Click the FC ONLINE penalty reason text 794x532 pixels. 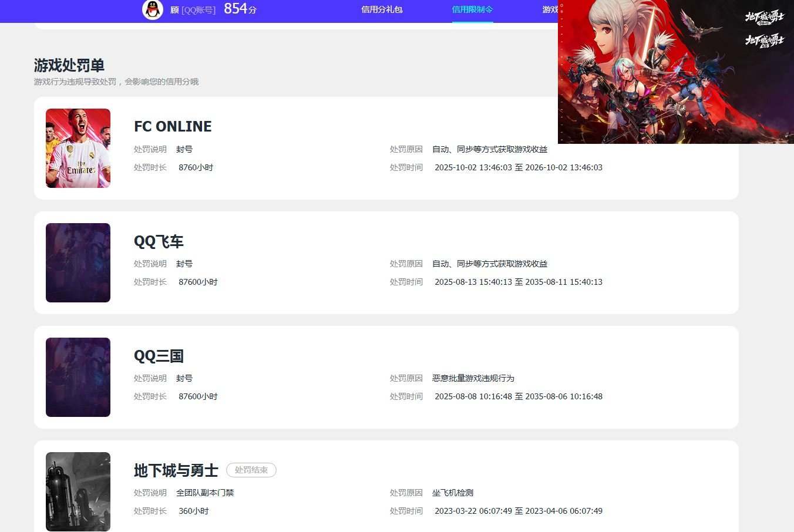(490, 149)
